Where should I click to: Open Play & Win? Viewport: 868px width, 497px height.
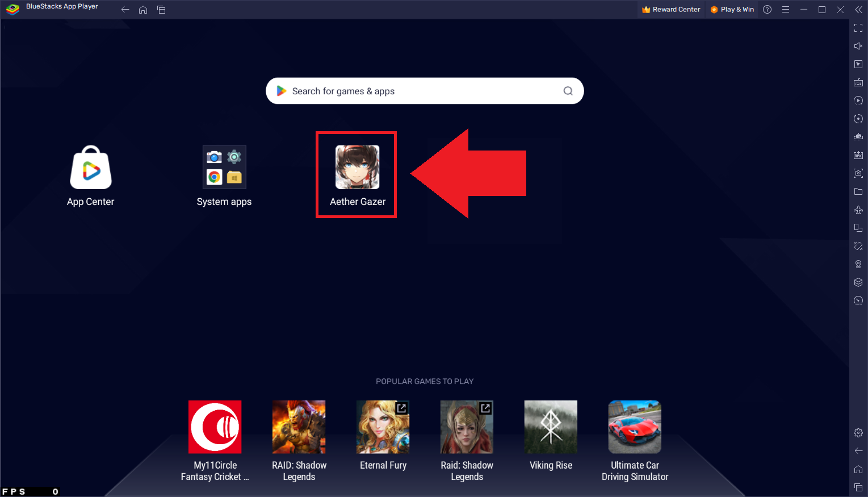[x=732, y=10]
